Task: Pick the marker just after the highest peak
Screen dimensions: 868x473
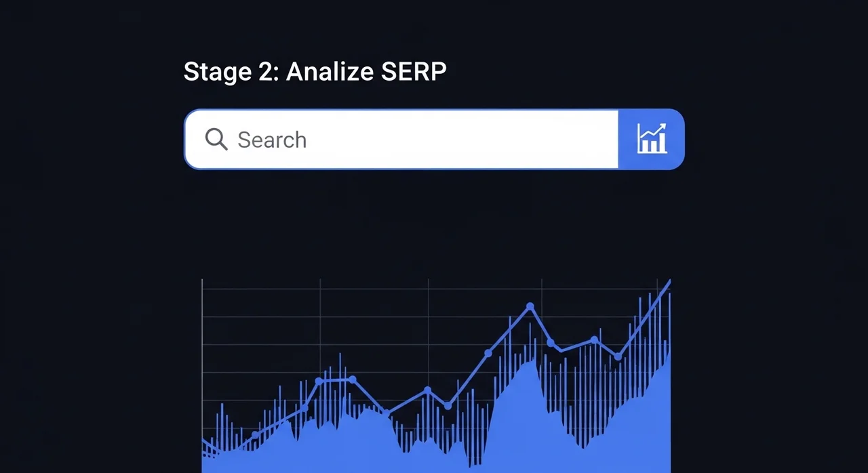Action: [x=551, y=342]
